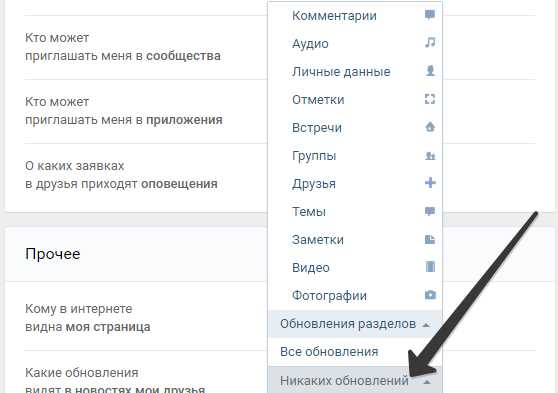Select the Аудио option
This screenshot has height=393, width=558.
(x=355, y=44)
